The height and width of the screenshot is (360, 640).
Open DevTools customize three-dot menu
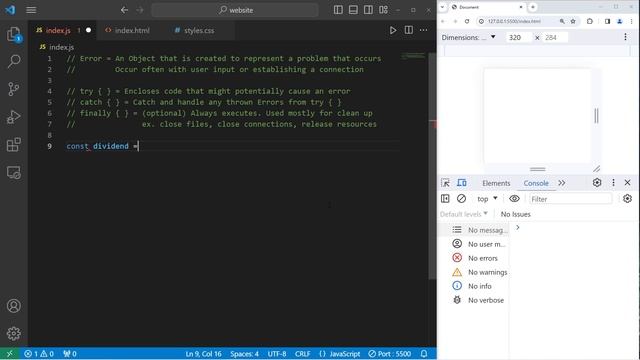pos(613,182)
